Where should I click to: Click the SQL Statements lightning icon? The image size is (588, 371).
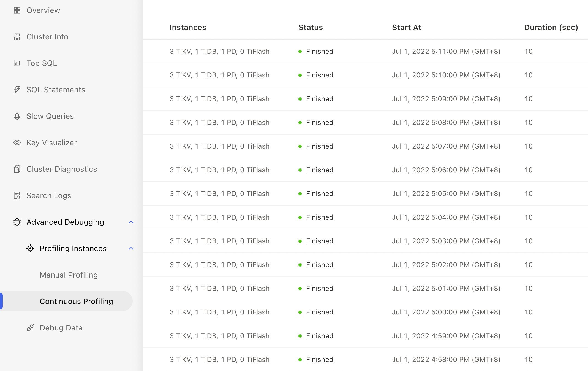17,90
